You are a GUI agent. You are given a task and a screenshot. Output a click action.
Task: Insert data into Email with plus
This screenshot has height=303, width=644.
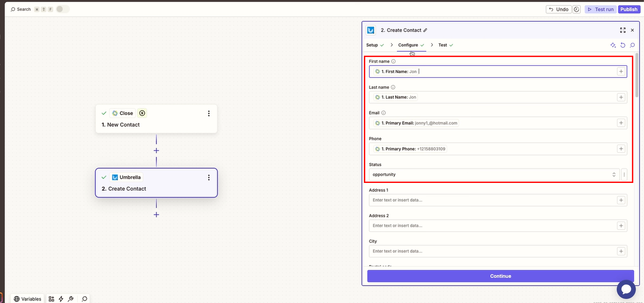click(x=621, y=123)
